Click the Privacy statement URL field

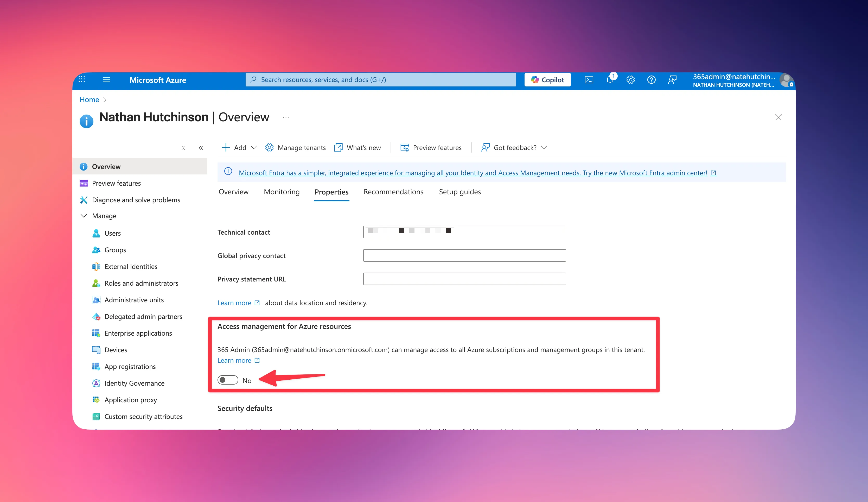(x=464, y=279)
